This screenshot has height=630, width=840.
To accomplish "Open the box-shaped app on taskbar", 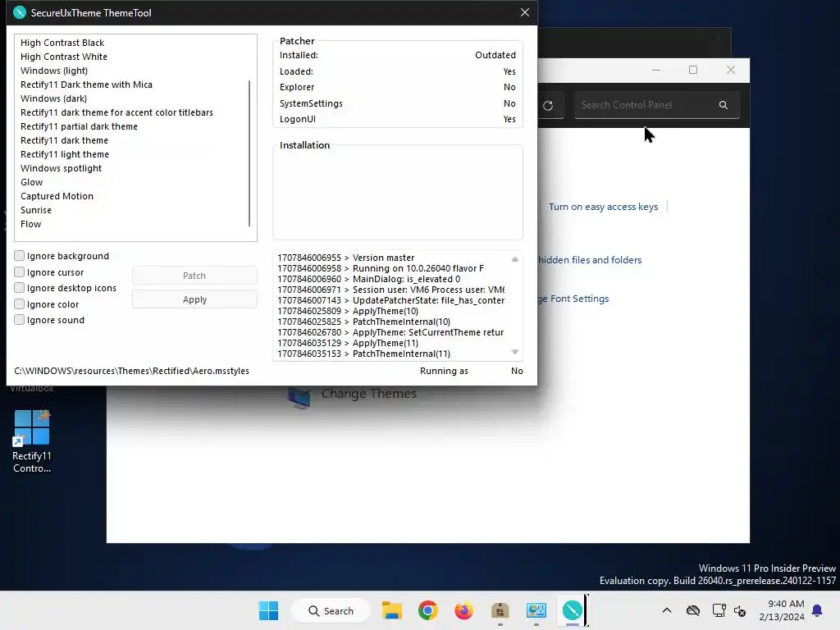I will (500, 610).
